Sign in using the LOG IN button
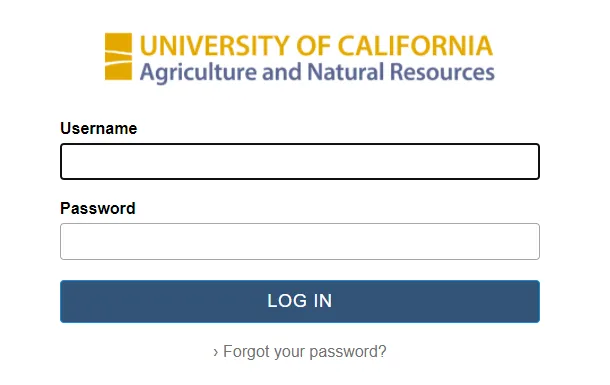This screenshot has height=385, width=610. click(x=300, y=301)
